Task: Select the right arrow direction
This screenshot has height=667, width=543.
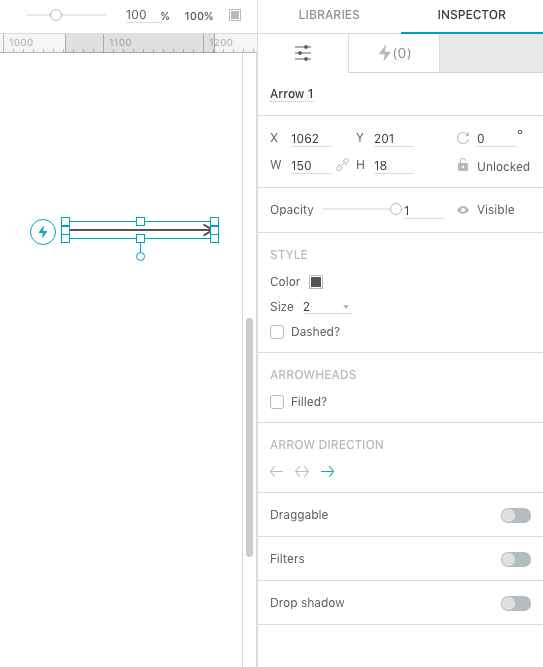Action: click(x=328, y=471)
